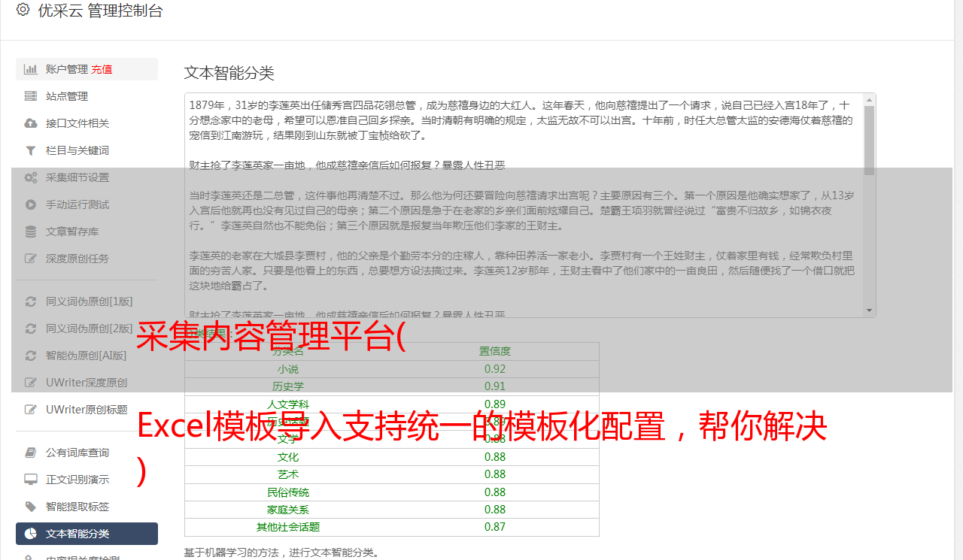Image resolution: width=963 pixels, height=560 pixels.
Task: Click the 优采云 管理控制台 title
Action: (x=100, y=11)
